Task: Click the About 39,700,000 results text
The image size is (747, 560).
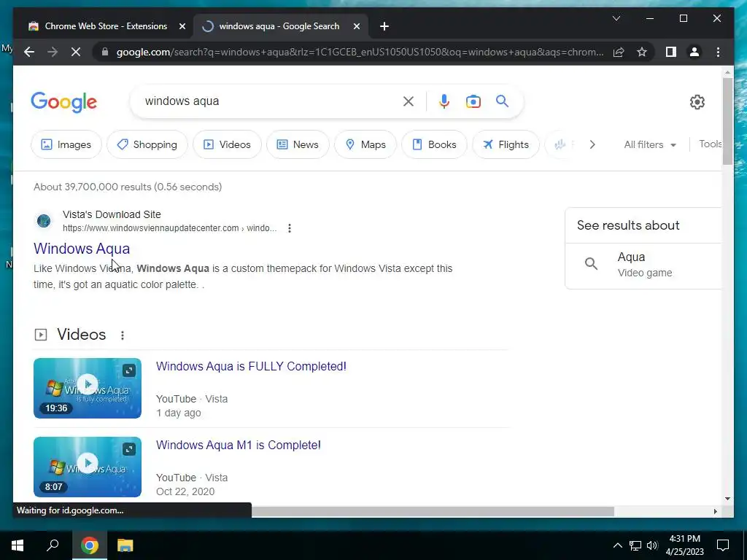Action: 128,187
